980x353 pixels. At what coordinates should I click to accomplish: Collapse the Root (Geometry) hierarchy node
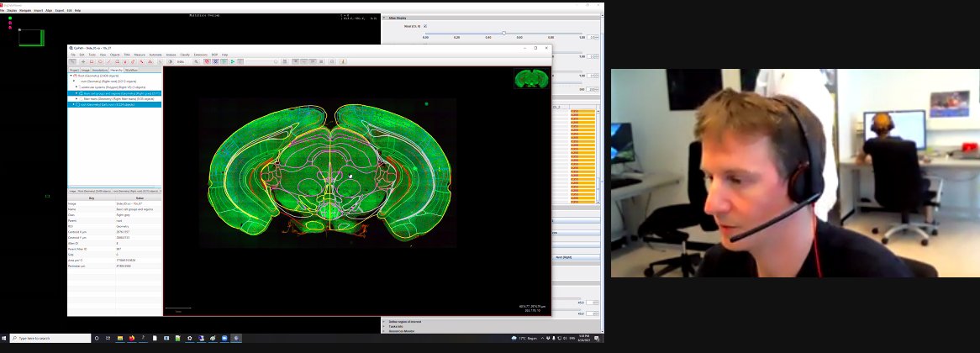pos(71,76)
